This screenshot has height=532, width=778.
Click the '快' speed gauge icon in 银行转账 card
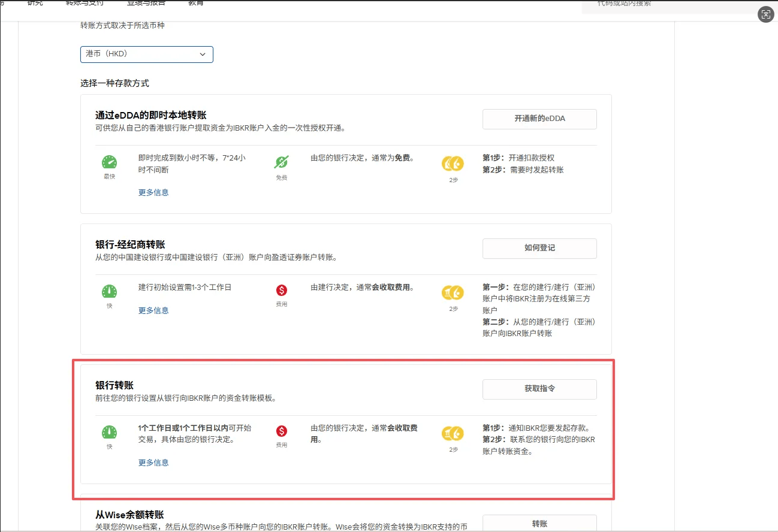click(109, 432)
